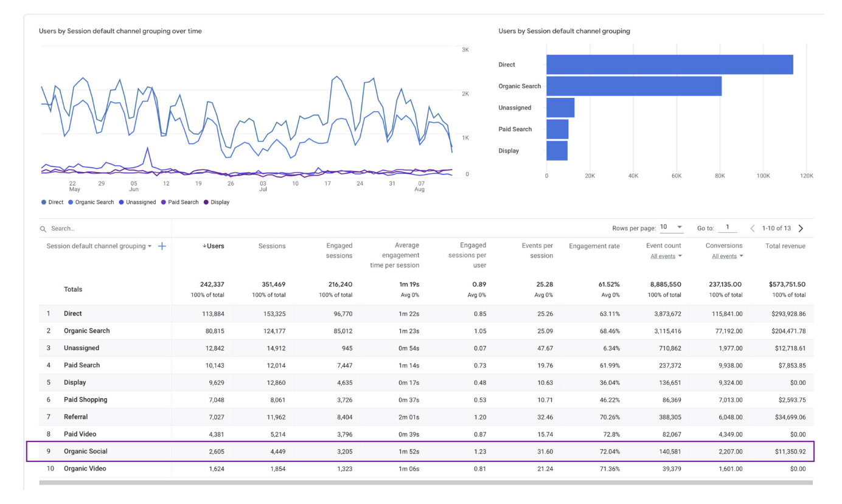Image resolution: width=842 pixels, height=504 pixels.
Task: Go to next page with right chevron
Action: coord(801,229)
